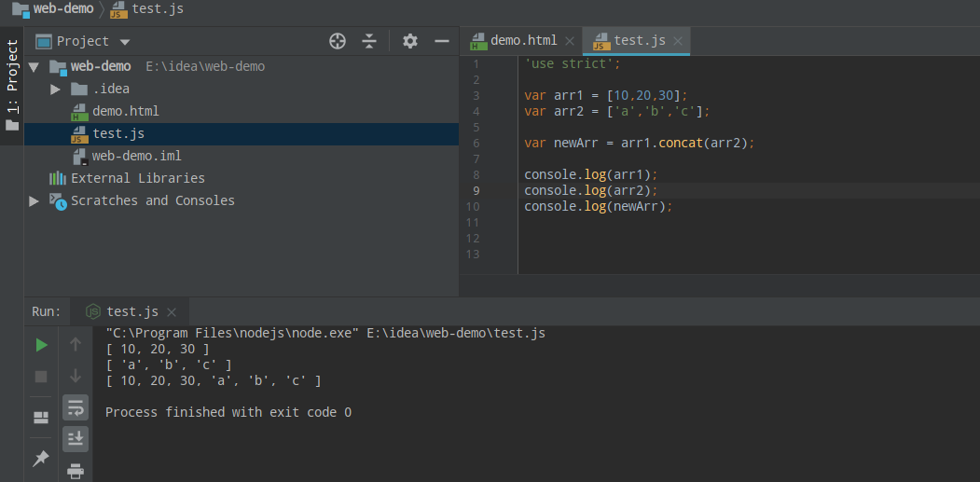Click the Print icon in Run console
The height and width of the screenshot is (482, 980).
(x=76, y=470)
